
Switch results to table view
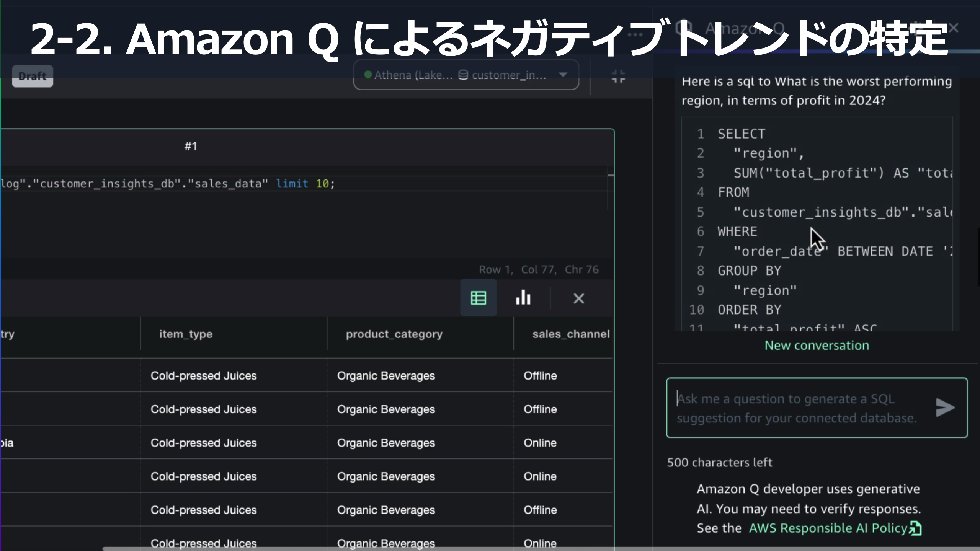pyautogui.click(x=478, y=298)
